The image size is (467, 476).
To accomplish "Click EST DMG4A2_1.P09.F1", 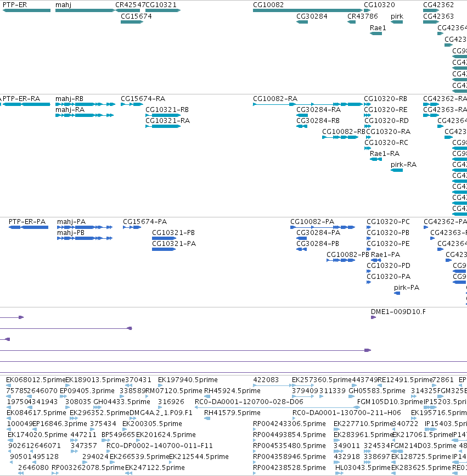I will (x=161, y=413).
